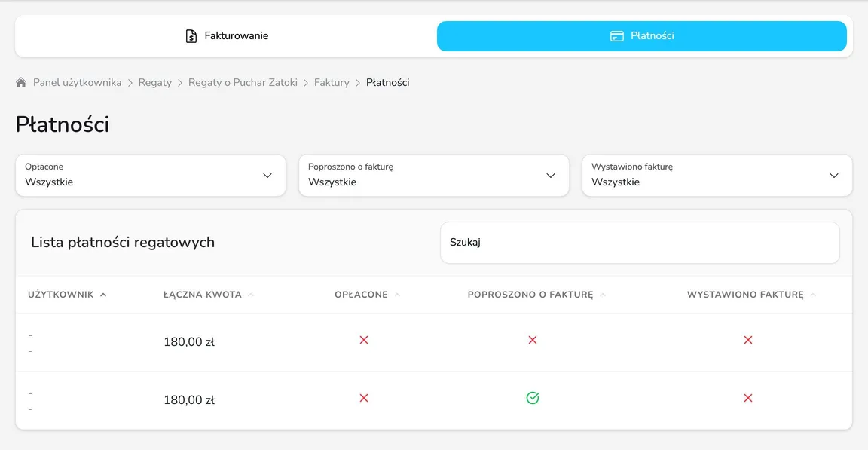This screenshot has width=868, height=450.
Task: Expand the Wystawiono fakturę filter dropdown
Action: 717,176
